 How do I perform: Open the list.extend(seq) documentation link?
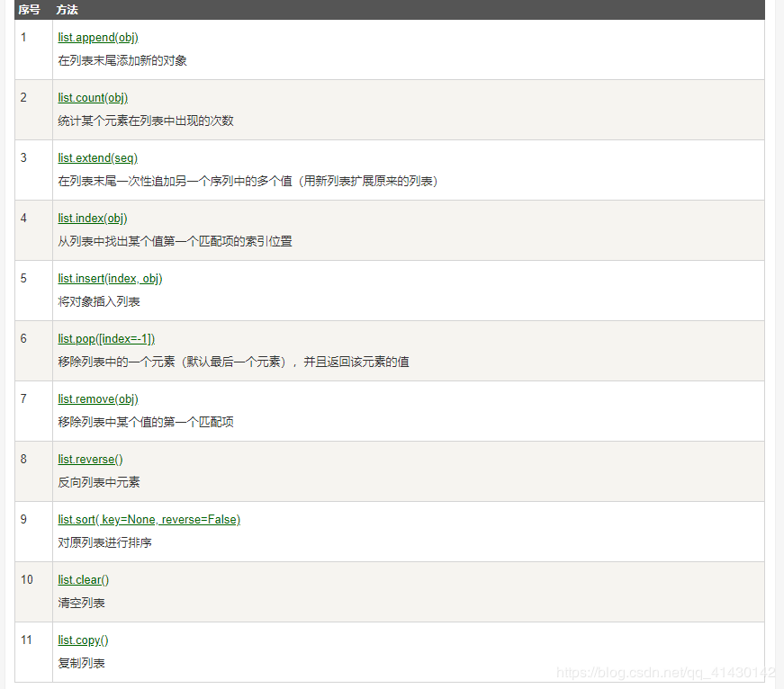[97, 157]
